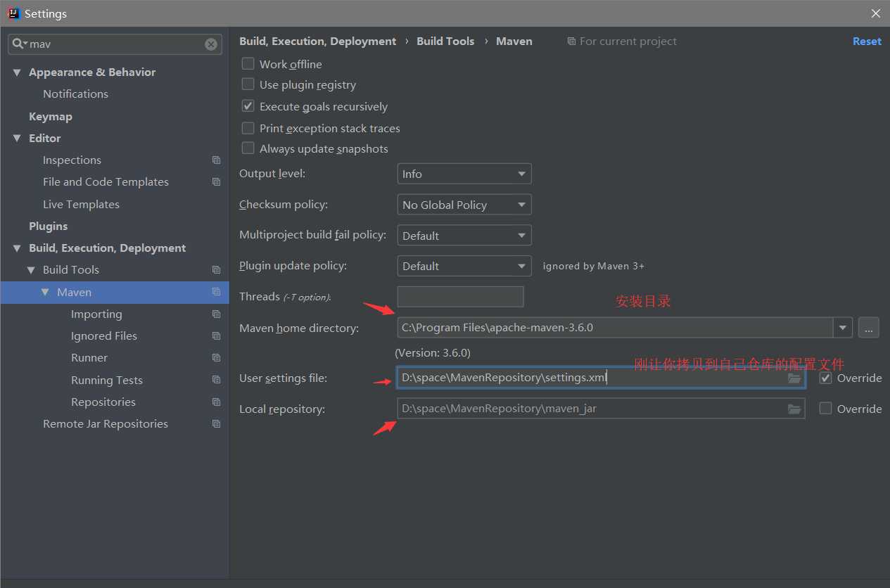Screen dimensions: 890x588
Task: Enable the Use plugin registry checkbox
Action: click(248, 84)
